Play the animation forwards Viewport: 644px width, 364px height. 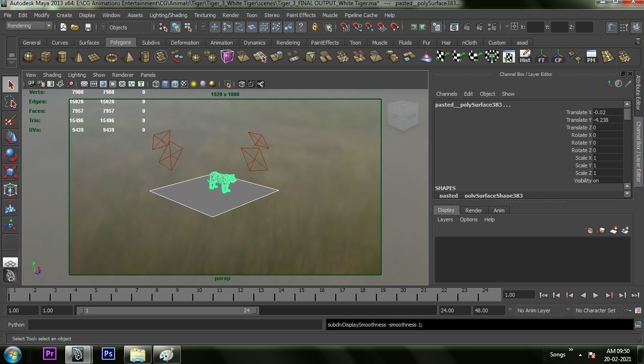tap(596, 295)
